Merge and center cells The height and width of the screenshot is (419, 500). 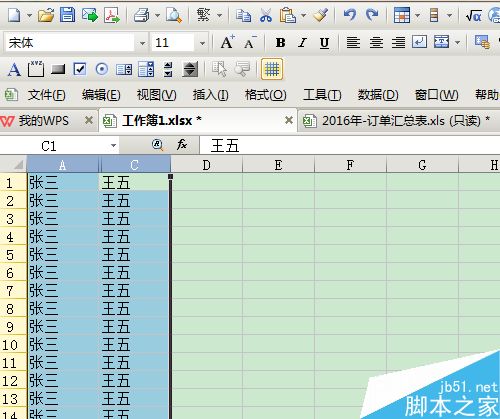tap(441, 42)
